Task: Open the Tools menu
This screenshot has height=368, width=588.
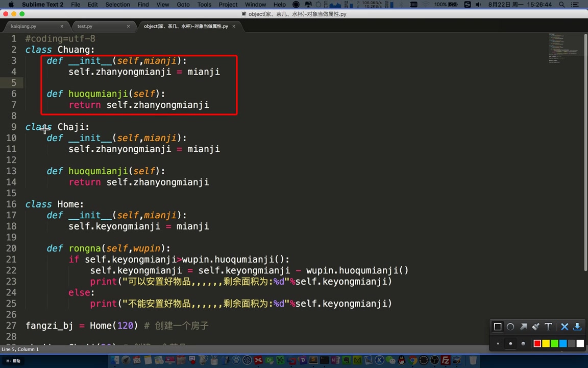Action: pyautogui.click(x=204, y=5)
